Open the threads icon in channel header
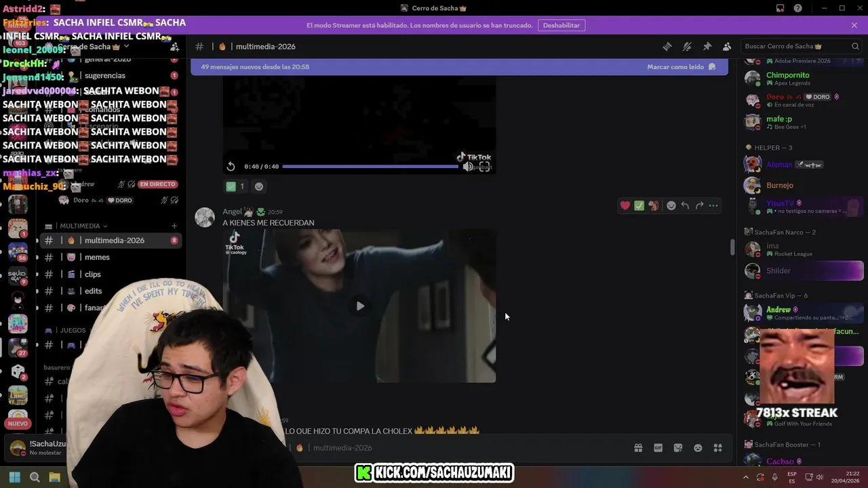The width and height of the screenshot is (868, 488). 667,47
